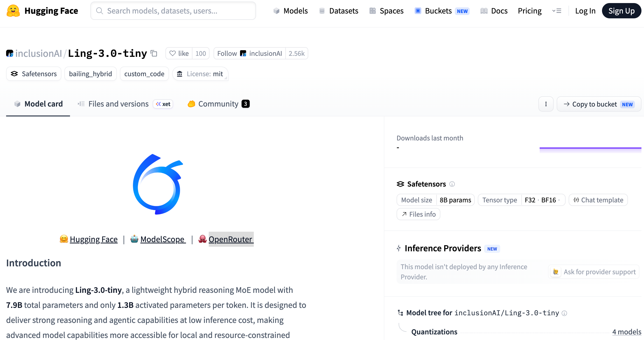Open the three-dot more options menu

pyautogui.click(x=546, y=104)
